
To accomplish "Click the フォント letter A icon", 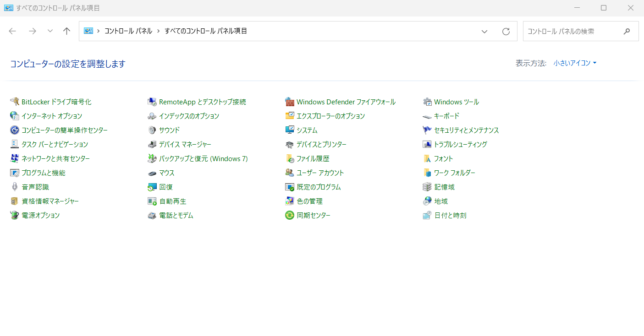I will (427, 158).
